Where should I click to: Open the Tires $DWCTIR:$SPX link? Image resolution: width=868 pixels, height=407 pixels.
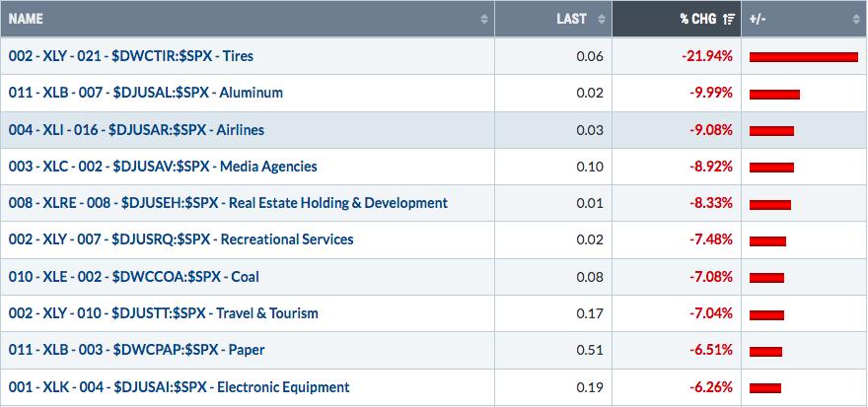point(130,56)
